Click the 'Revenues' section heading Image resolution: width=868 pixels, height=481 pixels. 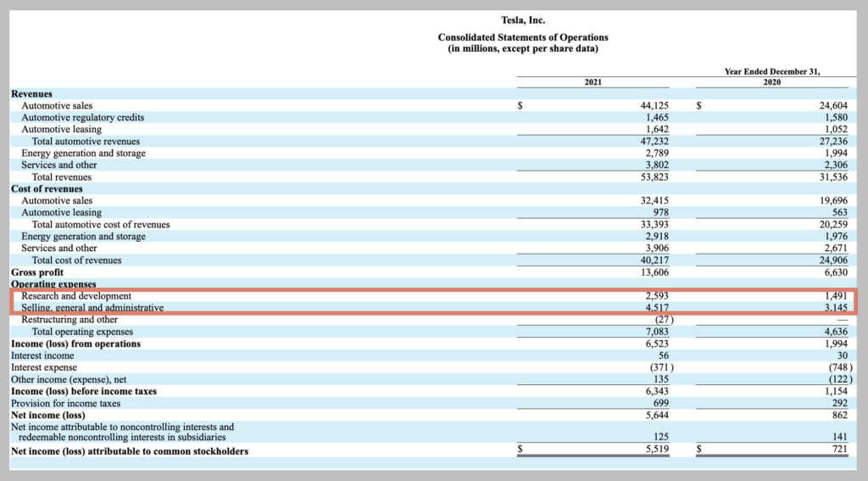[31, 93]
